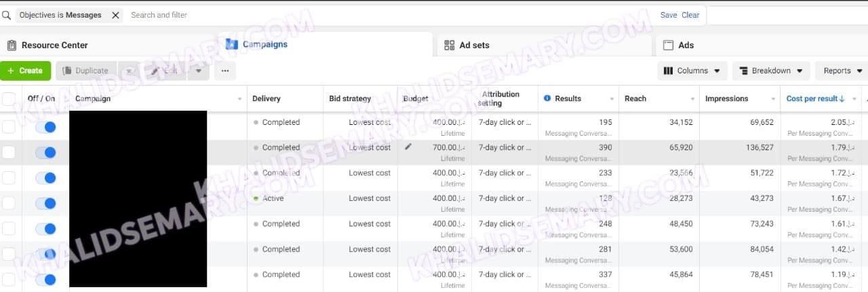This screenshot has height=292, width=868.
Task: Sort by the Campaign column header
Action: [x=93, y=98]
